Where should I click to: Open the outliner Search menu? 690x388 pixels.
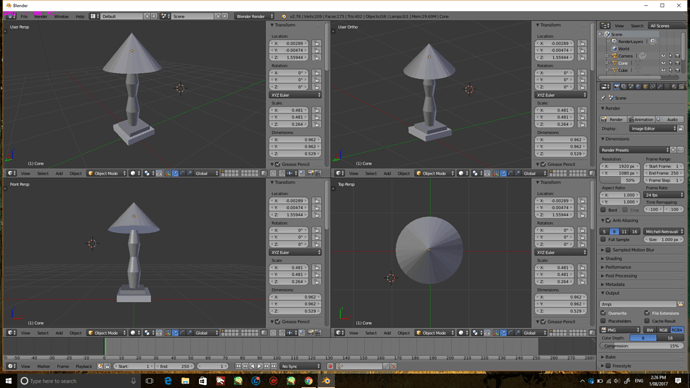tap(637, 26)
